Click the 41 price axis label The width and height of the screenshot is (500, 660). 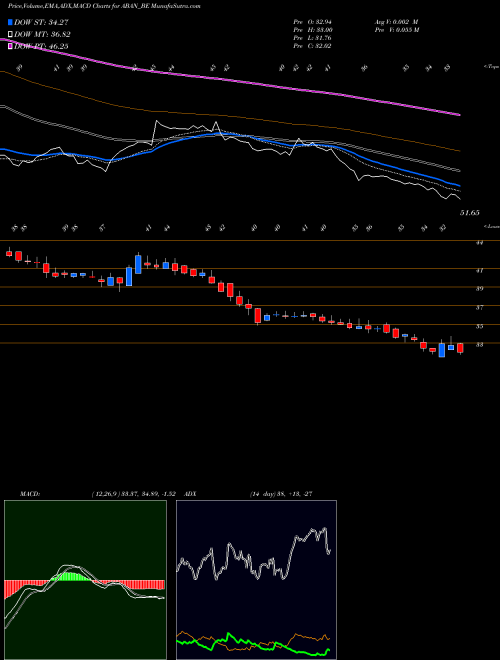click(x=479, y=271)
